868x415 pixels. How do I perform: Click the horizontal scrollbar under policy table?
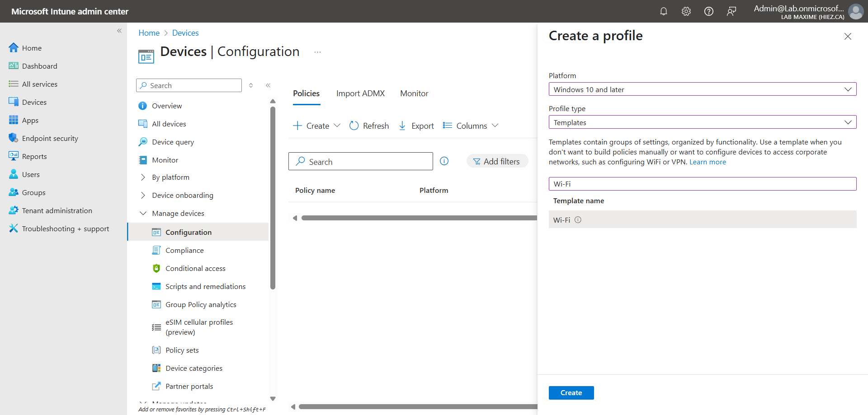click(418, 218)
